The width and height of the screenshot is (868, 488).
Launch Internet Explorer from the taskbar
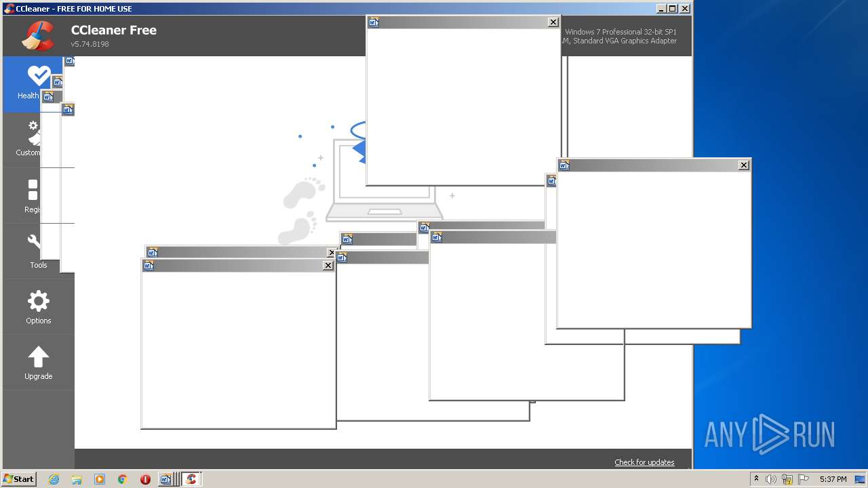pos(54,479)
